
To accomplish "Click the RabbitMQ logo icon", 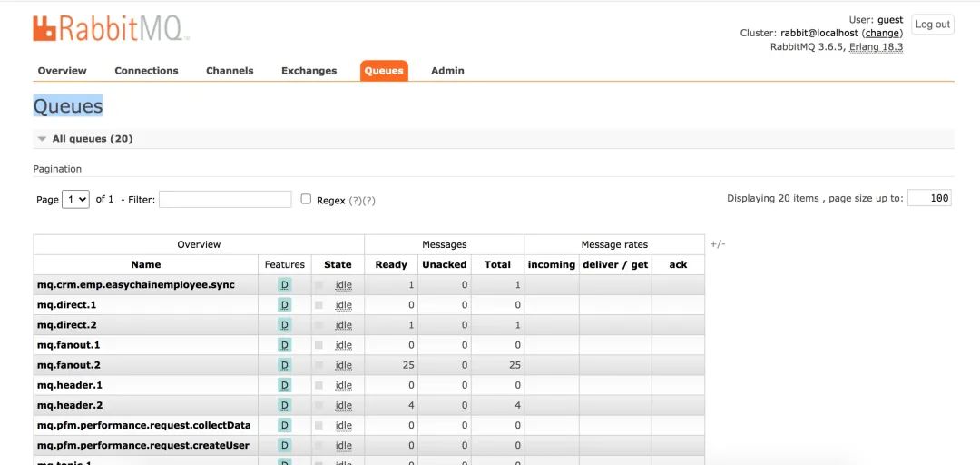I will 44,28.
